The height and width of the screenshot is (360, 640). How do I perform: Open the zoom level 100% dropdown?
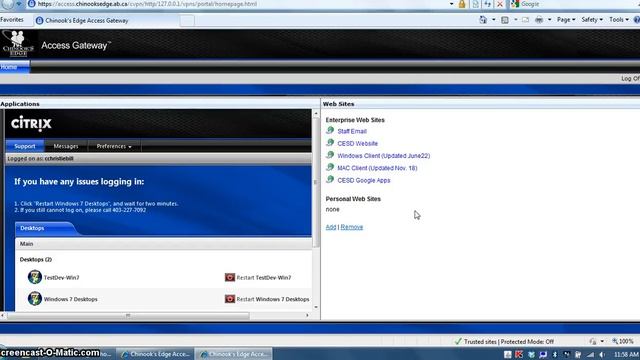pos(623,341)
